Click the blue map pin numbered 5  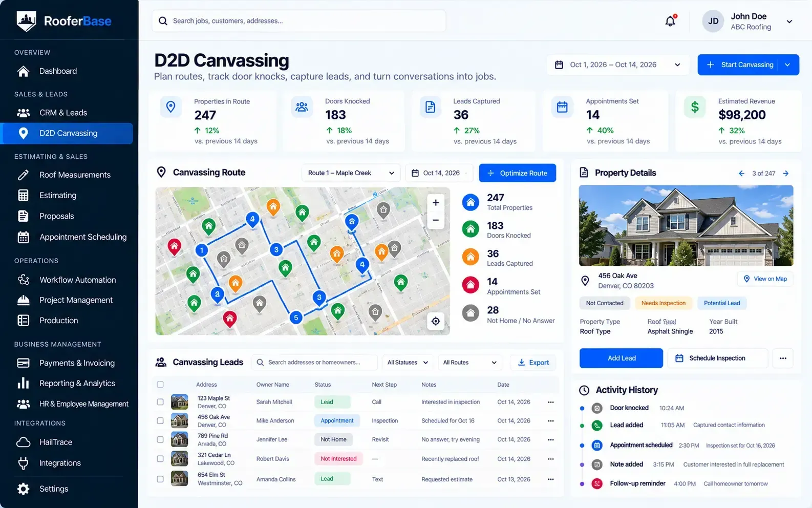296,317
